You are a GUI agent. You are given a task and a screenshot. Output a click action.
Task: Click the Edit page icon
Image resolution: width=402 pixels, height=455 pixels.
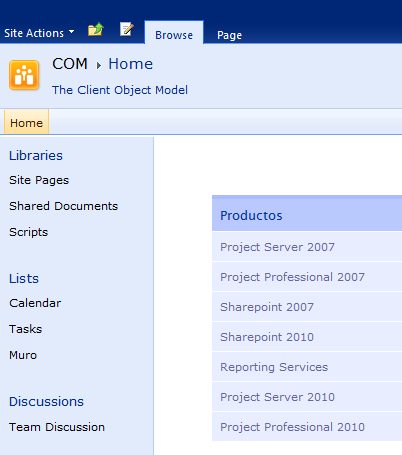127,29
